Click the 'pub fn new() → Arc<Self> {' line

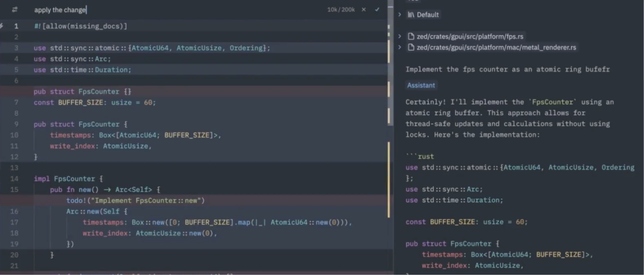click(105, 189)
